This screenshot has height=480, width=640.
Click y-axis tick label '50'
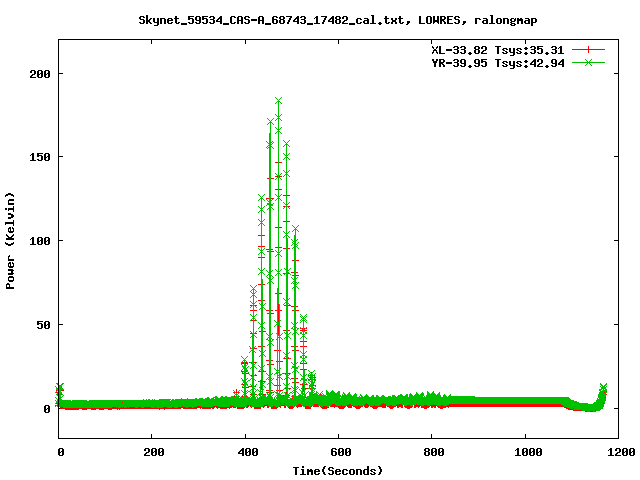44,325
